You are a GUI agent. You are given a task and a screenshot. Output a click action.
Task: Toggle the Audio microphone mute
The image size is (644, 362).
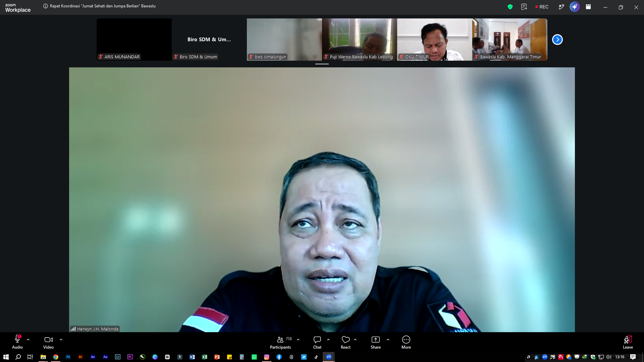tap(17, 343)
